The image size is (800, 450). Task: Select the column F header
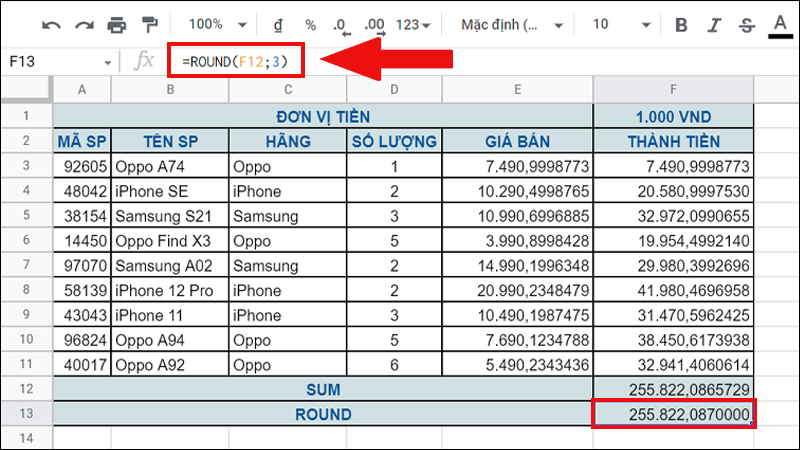pos(672,90)
